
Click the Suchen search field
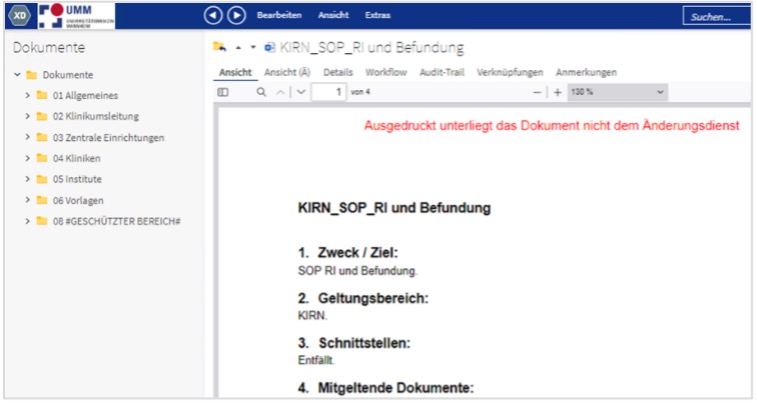(x=716, y=16)
